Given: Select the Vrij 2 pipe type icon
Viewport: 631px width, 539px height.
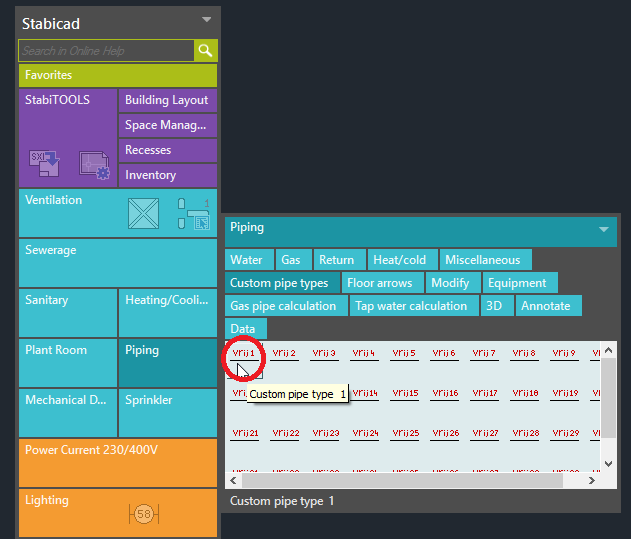Looking at the screenshot, I should (284, 354).
